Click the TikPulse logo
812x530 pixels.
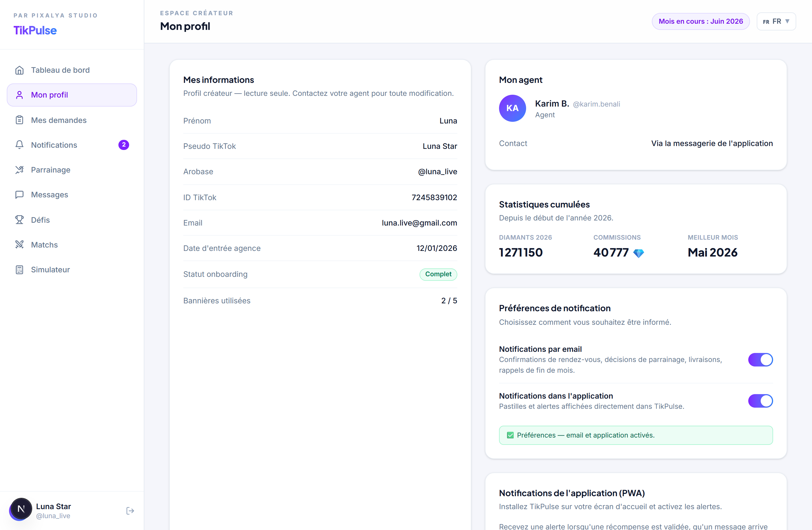(x=35, y=30)
